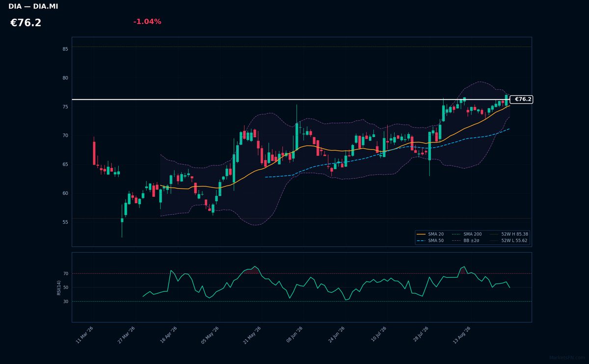
Task: Click the large €76.2 price in header
Action: 26,23
